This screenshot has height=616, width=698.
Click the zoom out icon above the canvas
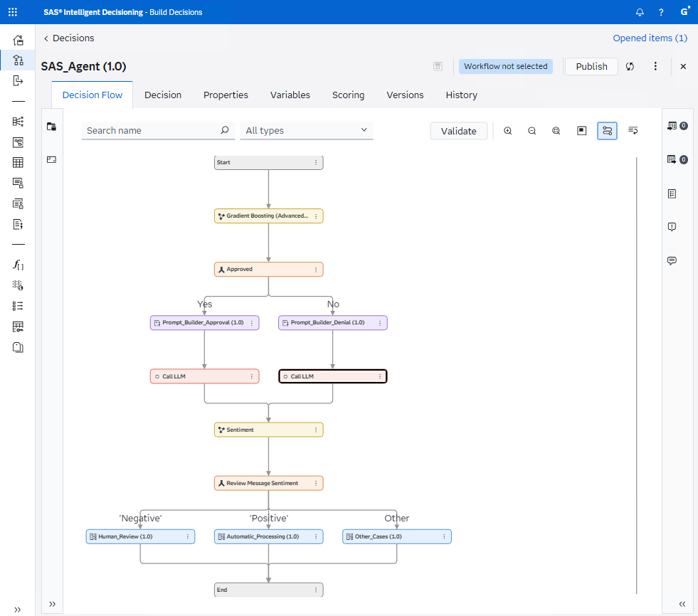pos(532,131)
